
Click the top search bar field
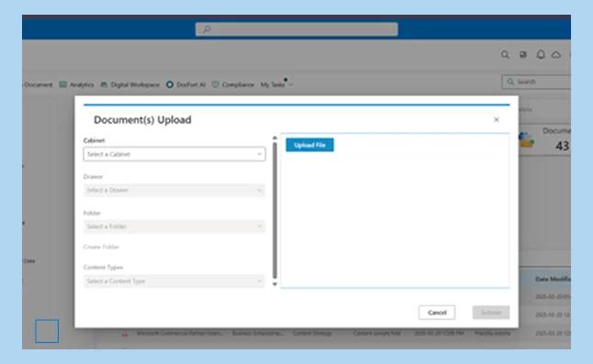point(296,29)
